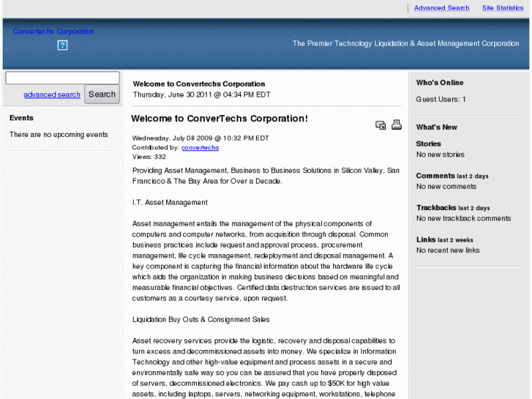This screenshot has width=532, height=399.
Task: Click the No recent new links text
Action: 448,250
